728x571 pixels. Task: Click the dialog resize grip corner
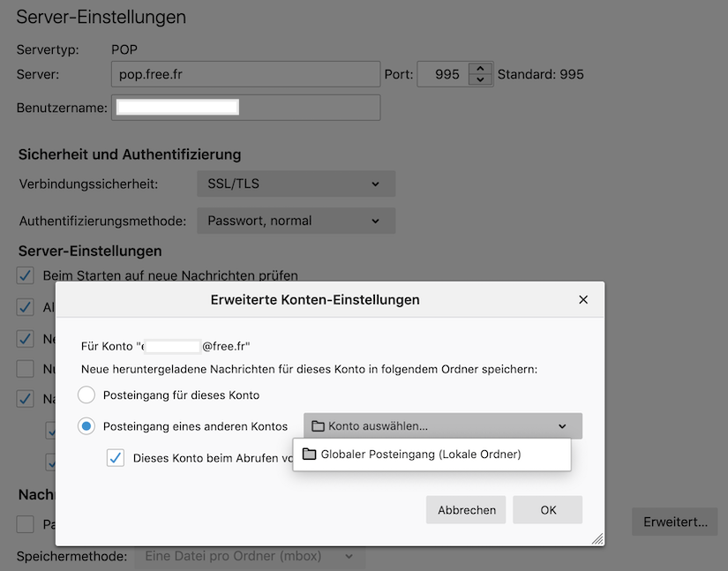pyautogui.click(x=597, y=538)
